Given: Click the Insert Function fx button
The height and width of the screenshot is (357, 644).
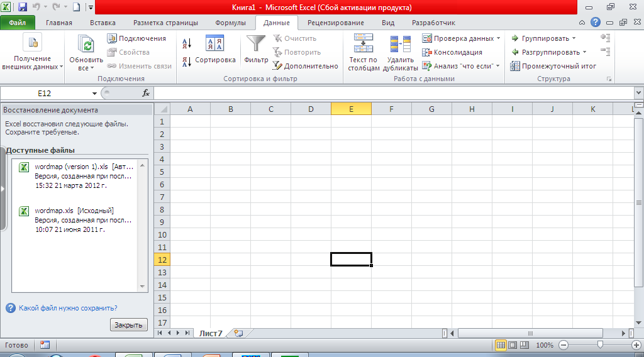Looking at the screenshot, I should (146, 94).
